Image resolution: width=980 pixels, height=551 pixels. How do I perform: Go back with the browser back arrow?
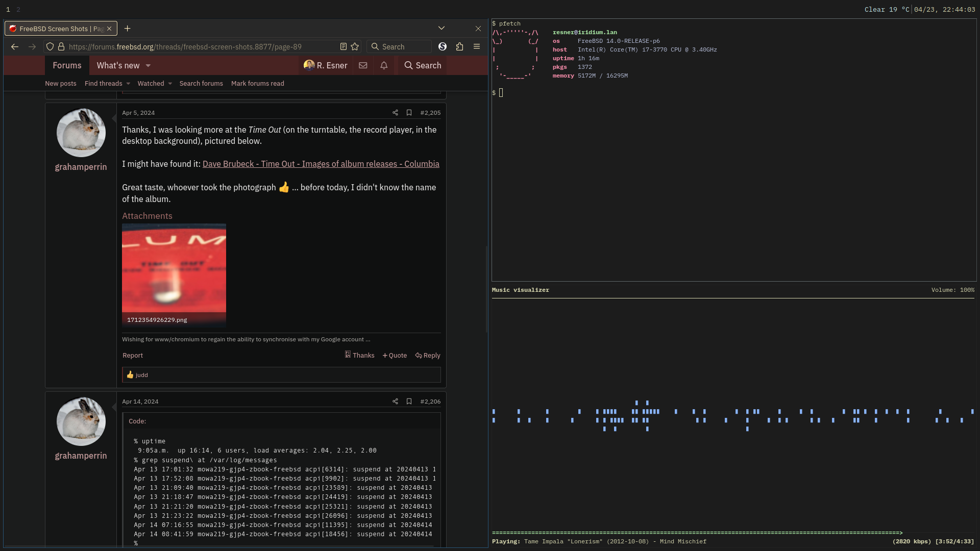click(15, 46)
